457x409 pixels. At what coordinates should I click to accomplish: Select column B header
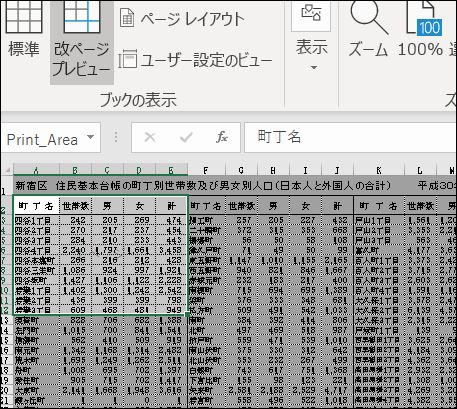tap(75, 170)
